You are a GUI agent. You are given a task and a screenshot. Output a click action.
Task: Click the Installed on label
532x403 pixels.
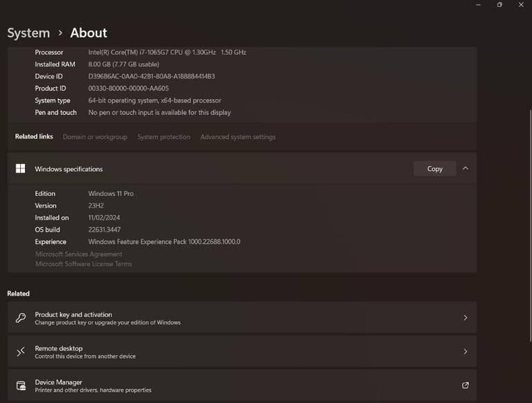pos(52,217)
